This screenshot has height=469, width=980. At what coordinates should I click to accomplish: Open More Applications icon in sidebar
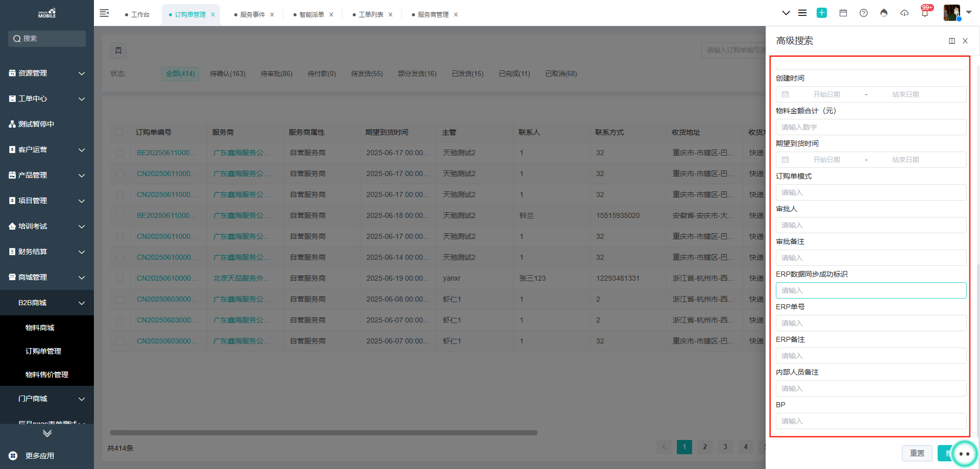coord(13,456)
